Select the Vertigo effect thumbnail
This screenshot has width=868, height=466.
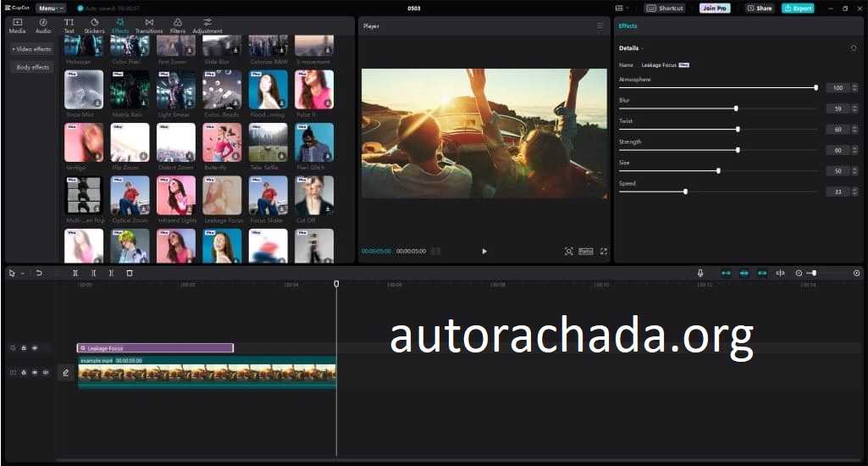coord(84,142)
